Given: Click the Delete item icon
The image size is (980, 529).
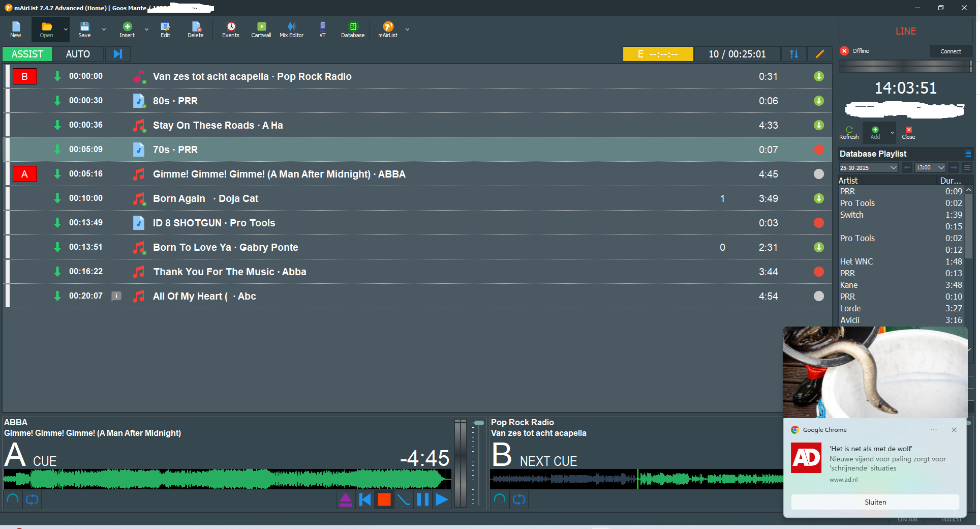Looking at the screenshot, I should (x=195, y=30).
